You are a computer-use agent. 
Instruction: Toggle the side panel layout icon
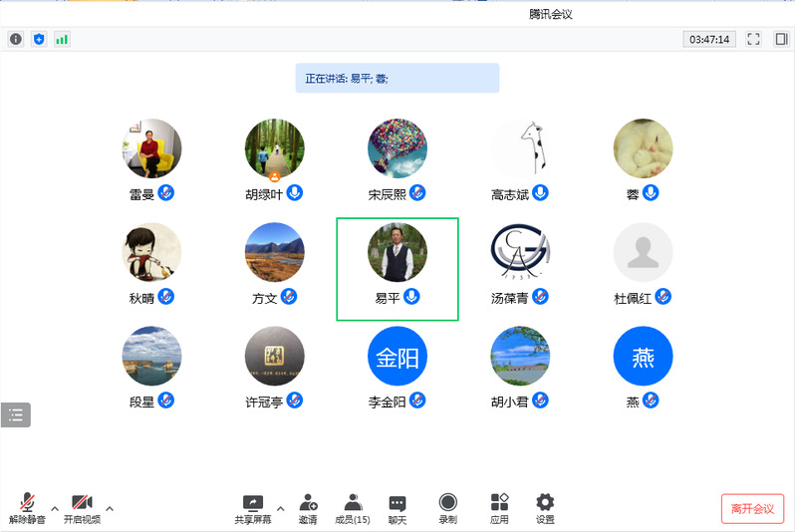coord(780,39)
